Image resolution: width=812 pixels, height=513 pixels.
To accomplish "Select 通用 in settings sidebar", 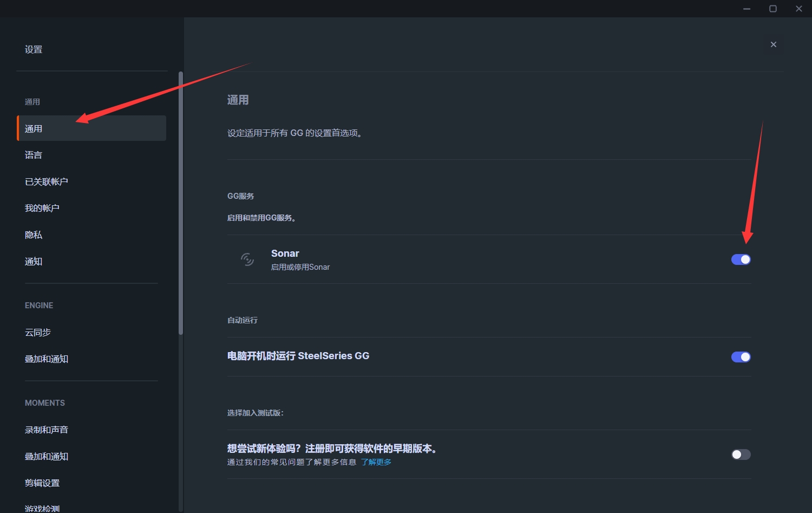I will pyautogui.click(x=34, y=128).
